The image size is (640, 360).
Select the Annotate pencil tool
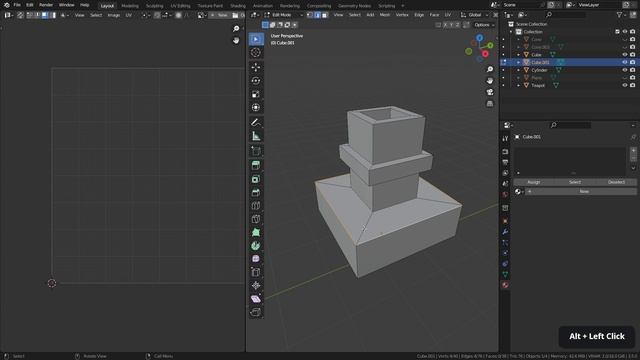point(256,122)
